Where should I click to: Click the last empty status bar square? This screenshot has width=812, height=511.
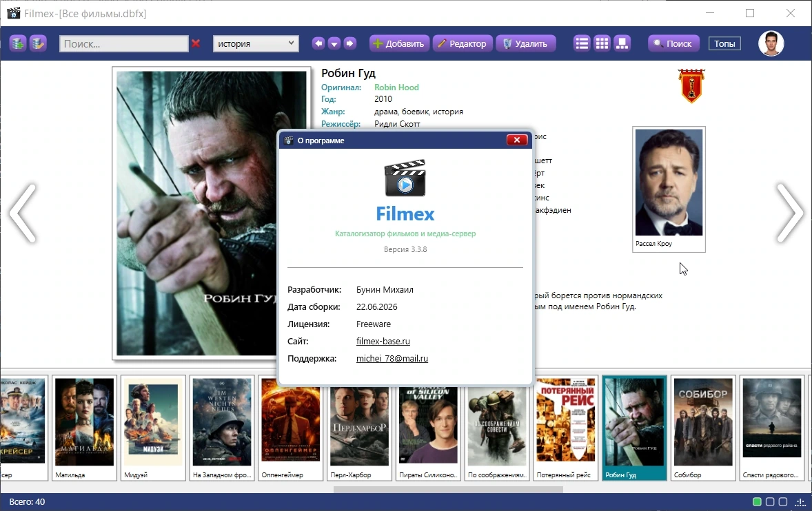(783, 501)
